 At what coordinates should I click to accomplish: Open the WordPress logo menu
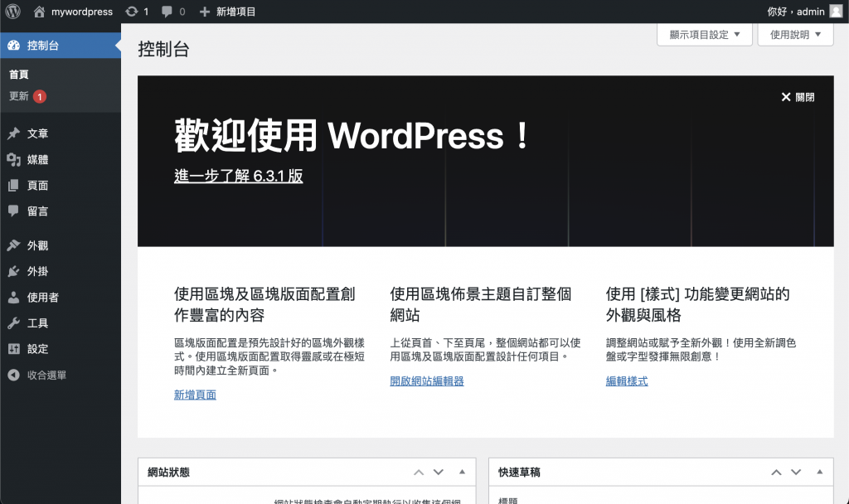click(x=13, y=12)
